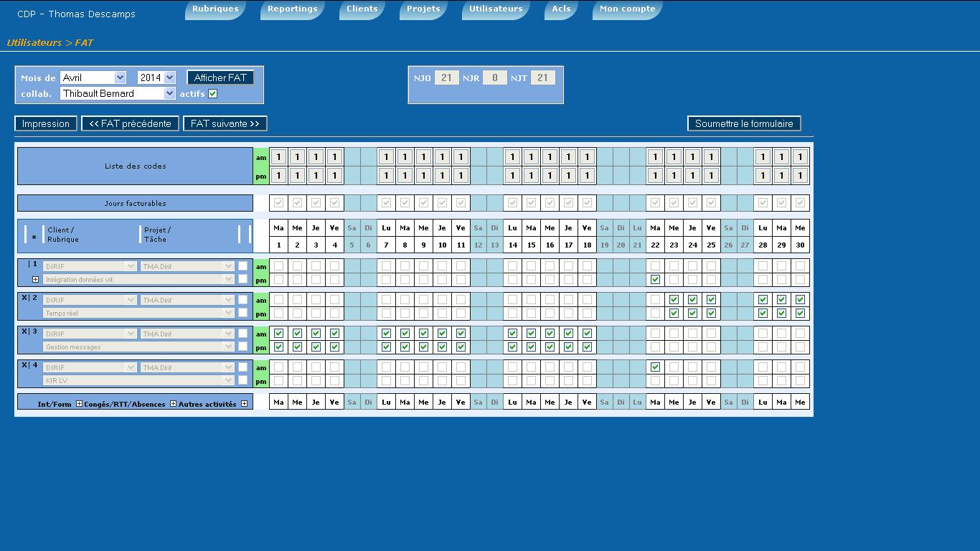
Task: Click the NJO field showing 21
Action: (446, 77)
